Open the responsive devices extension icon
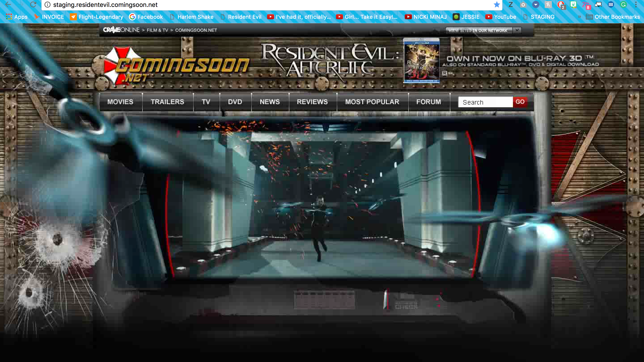The width and height of the screenshot is (644, 362). [x=598, y=4]
